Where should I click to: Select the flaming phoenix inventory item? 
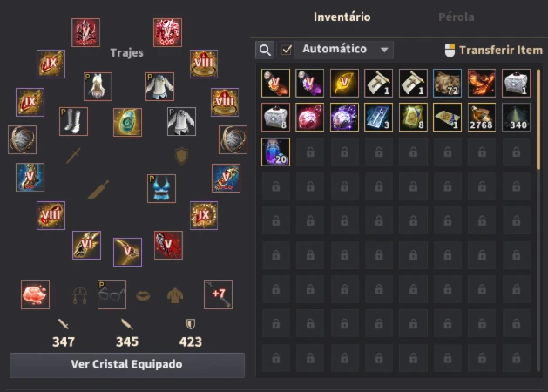(x=482, y=83)
